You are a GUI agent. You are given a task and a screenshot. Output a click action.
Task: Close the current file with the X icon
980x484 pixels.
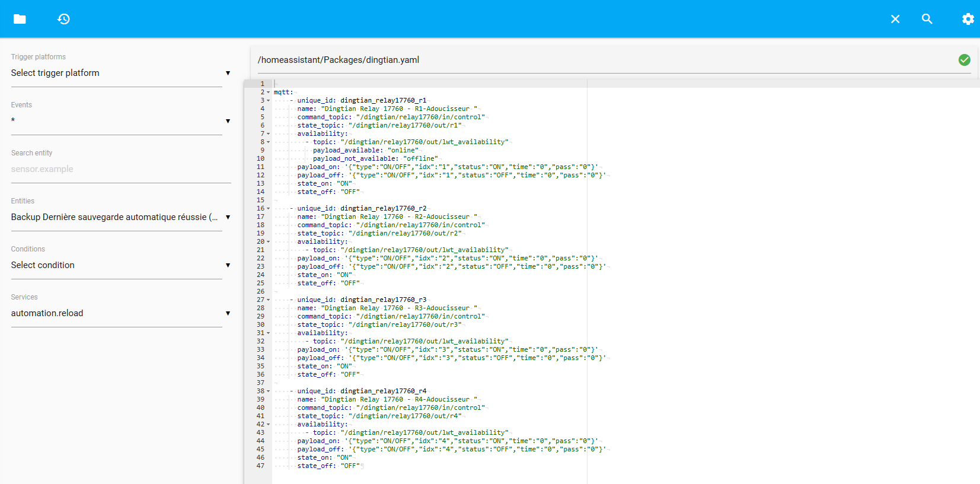click(x=895, y=19)
